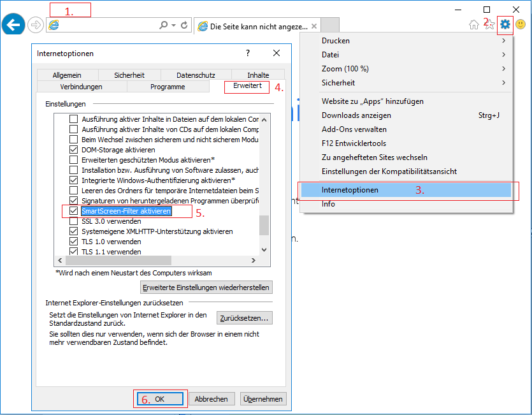The image size is (532, 415).
Task: Uncheck Integrierte Windows-Authentifizierung aktivieren
Action: pos(73,180)
